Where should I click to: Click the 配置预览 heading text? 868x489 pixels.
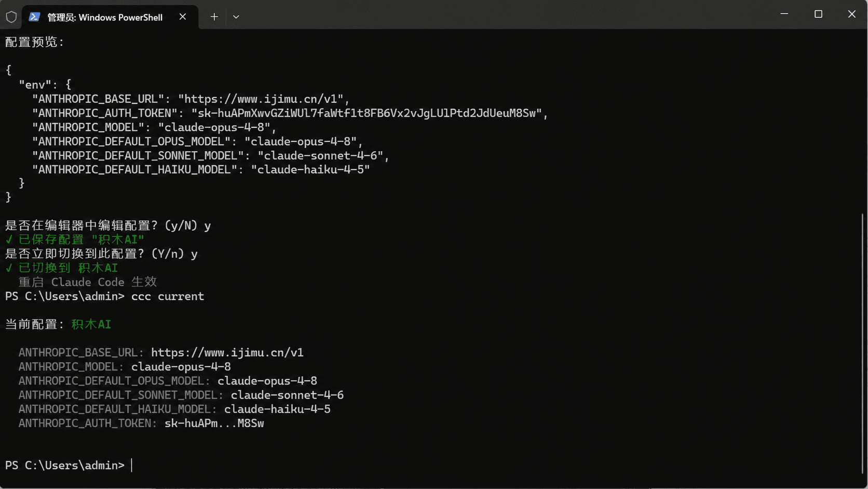(x=34, y=42)
